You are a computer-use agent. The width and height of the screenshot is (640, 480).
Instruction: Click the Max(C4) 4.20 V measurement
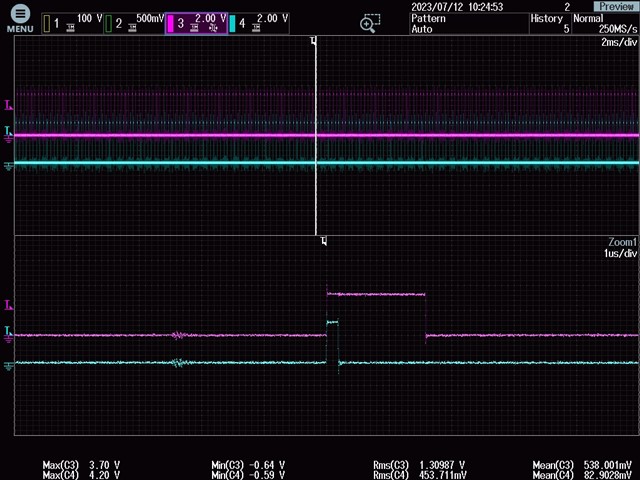pos(81,475)
